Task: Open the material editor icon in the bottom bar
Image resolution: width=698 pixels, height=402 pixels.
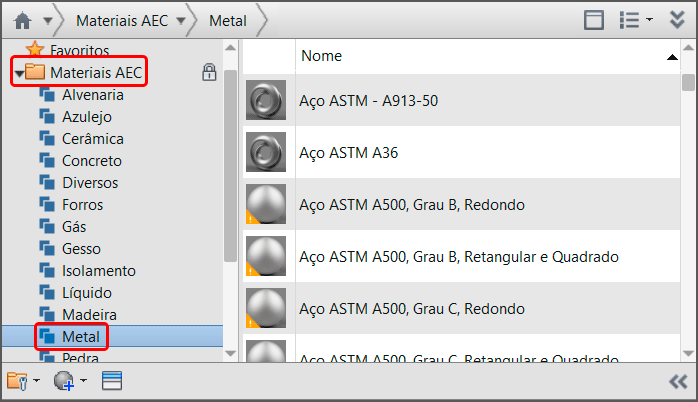Action: coord(111,381)
